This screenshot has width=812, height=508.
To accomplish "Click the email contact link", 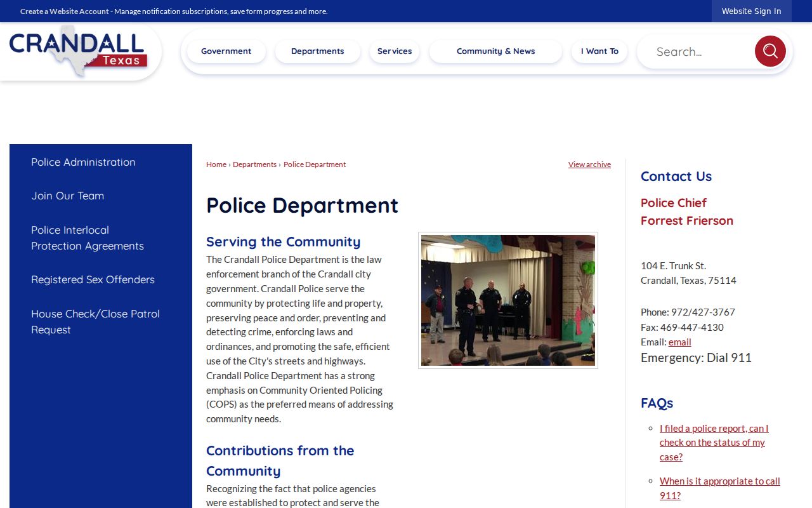I will 679,342.
